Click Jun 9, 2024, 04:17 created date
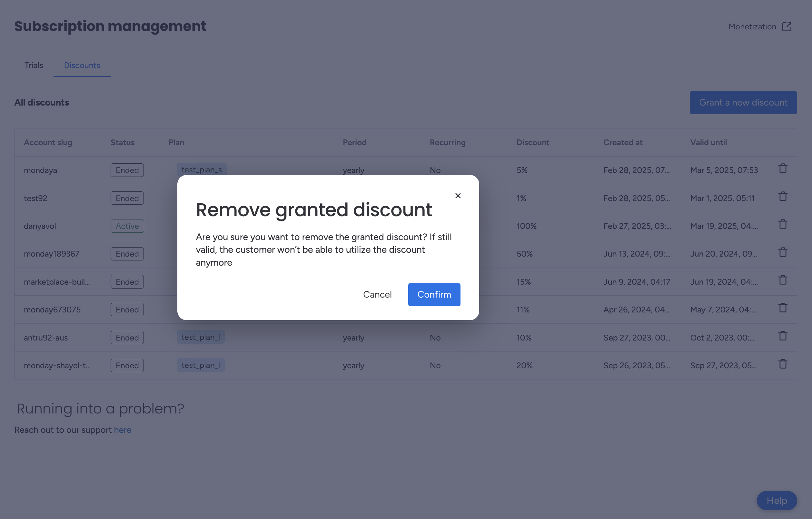The width and height of the screenshot is (812, 519). pos(637,282)
